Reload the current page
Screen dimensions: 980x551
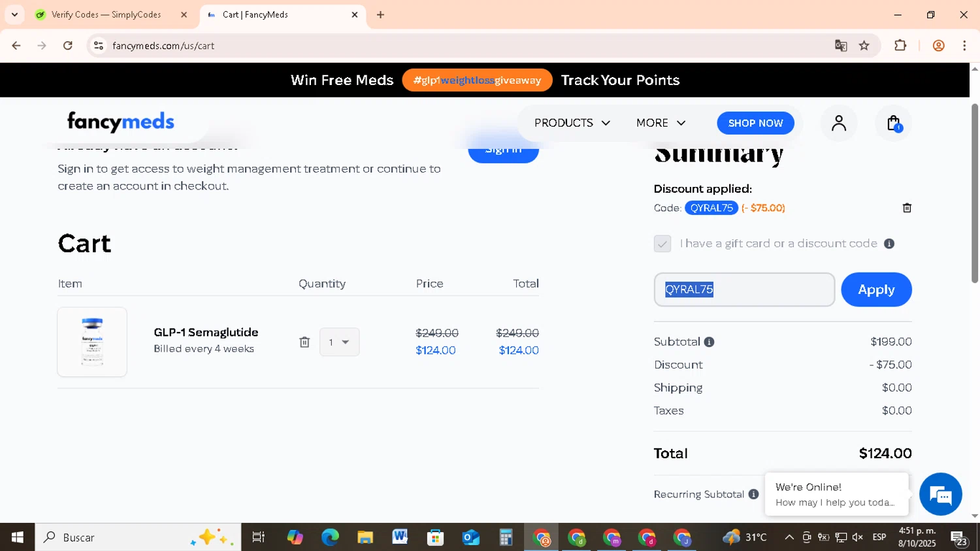pos(68,46)
